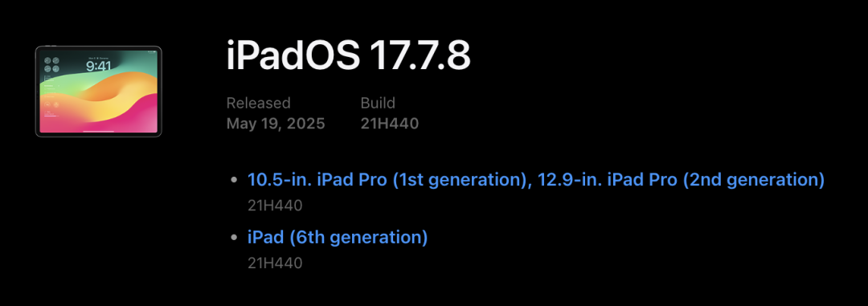Click the home indicator bar on the iPad screen
Image resolution: width=868 pixels, height=306 pixels.
pos(99,132)
